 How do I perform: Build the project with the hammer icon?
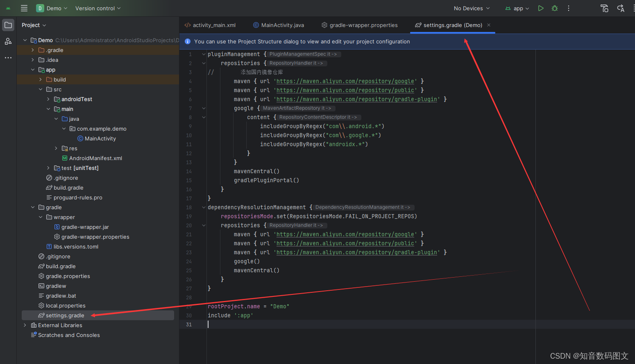(x=604, y=8)
